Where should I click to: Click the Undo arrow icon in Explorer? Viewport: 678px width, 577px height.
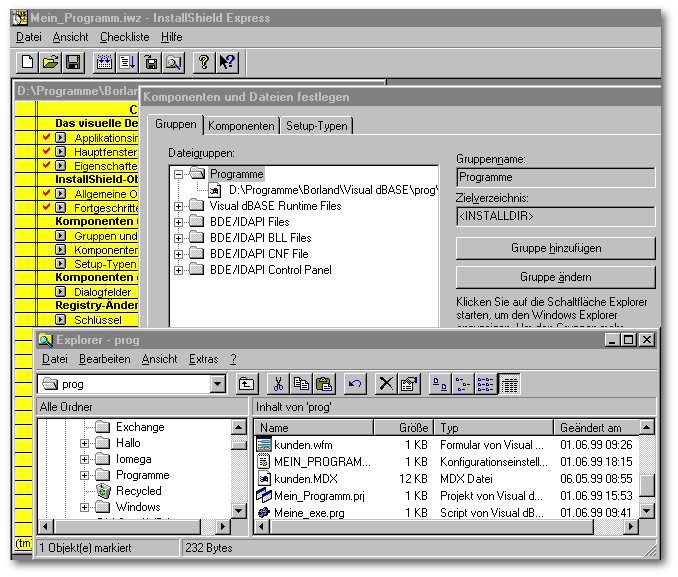tap(354, 384)
